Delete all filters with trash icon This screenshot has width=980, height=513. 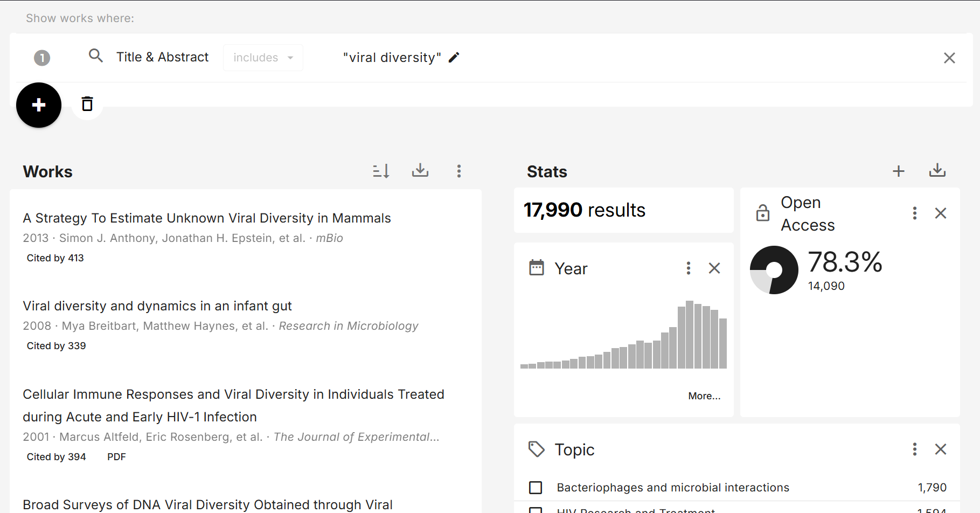(x=87, y=103)
